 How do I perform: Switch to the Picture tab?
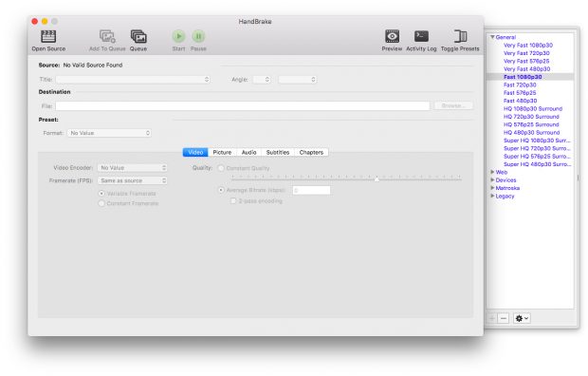point(222,152)
